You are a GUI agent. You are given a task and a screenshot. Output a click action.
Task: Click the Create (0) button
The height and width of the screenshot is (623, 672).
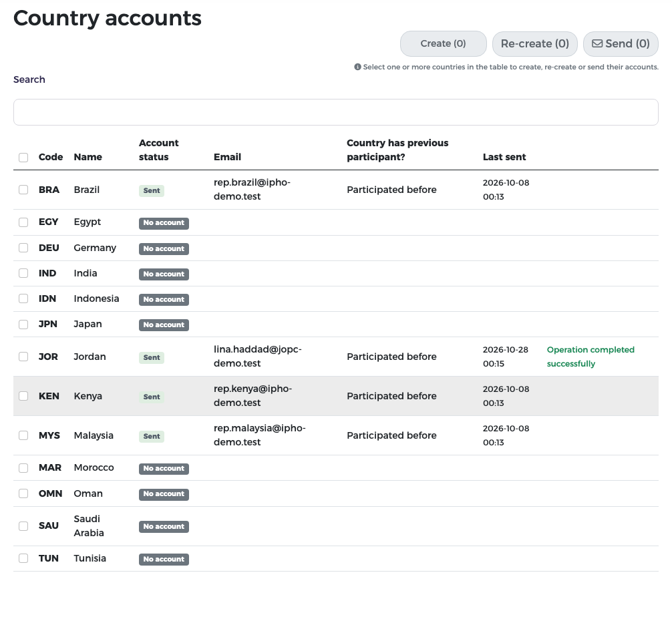pyautogui.click(x=443, y=43)
